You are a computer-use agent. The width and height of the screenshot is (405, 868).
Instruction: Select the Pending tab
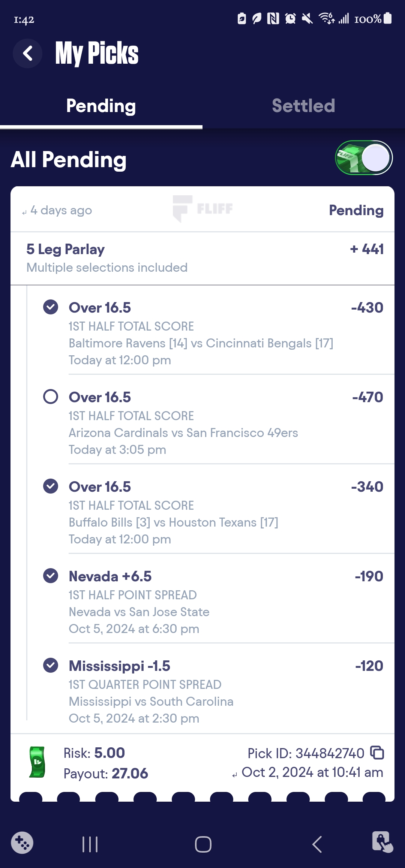tap(101, 106)
